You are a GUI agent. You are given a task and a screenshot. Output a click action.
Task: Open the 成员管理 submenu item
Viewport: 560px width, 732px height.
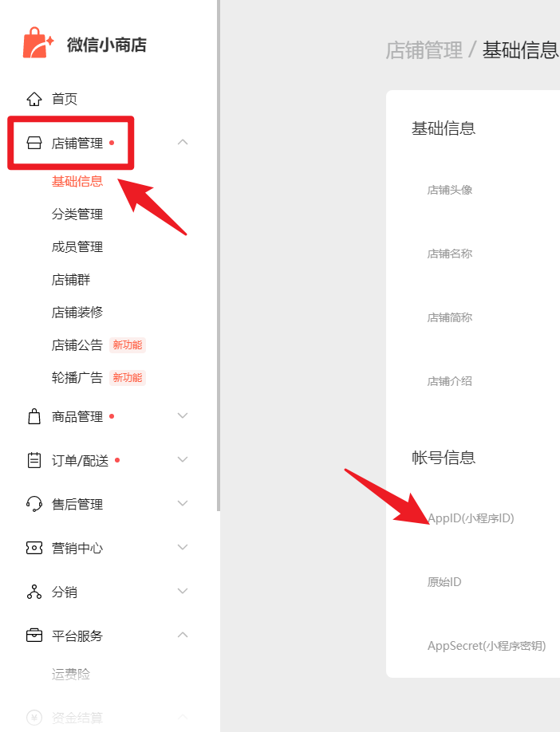(77, 247)
